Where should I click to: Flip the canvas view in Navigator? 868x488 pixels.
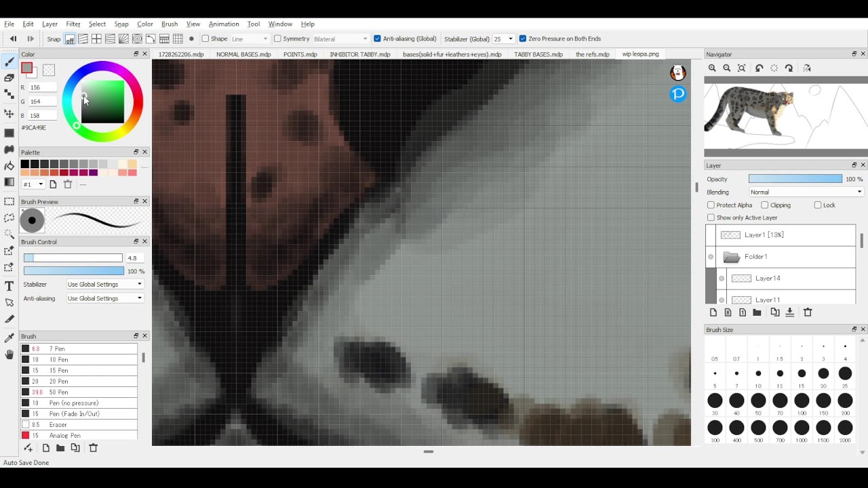(x=806, y=68)
